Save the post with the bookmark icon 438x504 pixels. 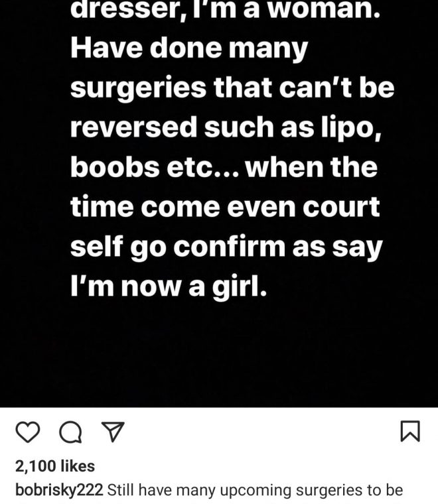tap(411, 432)
